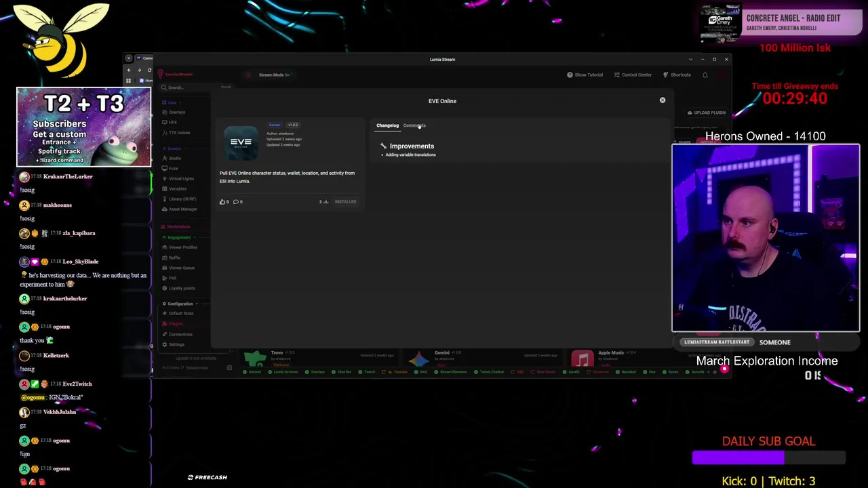
Task: Browser window: open tab list dropdown
Action: tap(129, 58)
